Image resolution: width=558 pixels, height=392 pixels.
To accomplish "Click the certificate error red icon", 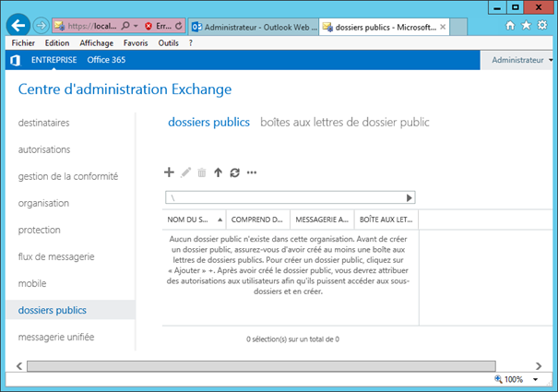I will tap(148, 26).
